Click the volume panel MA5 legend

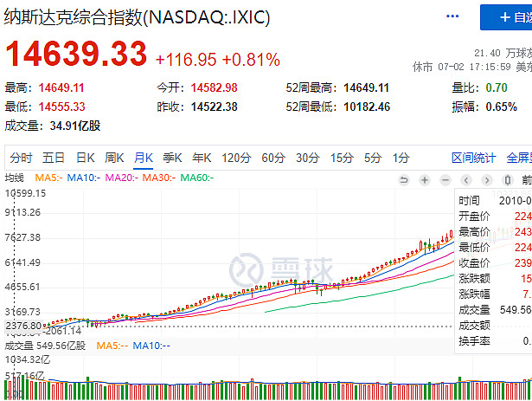click(112, 346)
